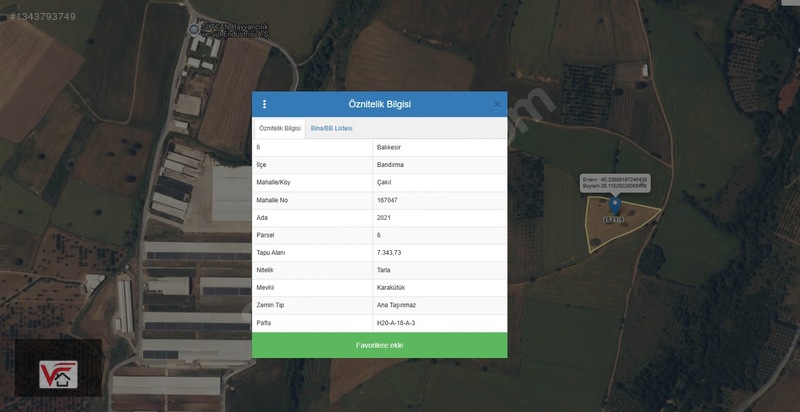Image resolution: width=800 pixels, height=412 pixels.
Task: Select the value Balıkesir
Action: [x=389, y=147]
